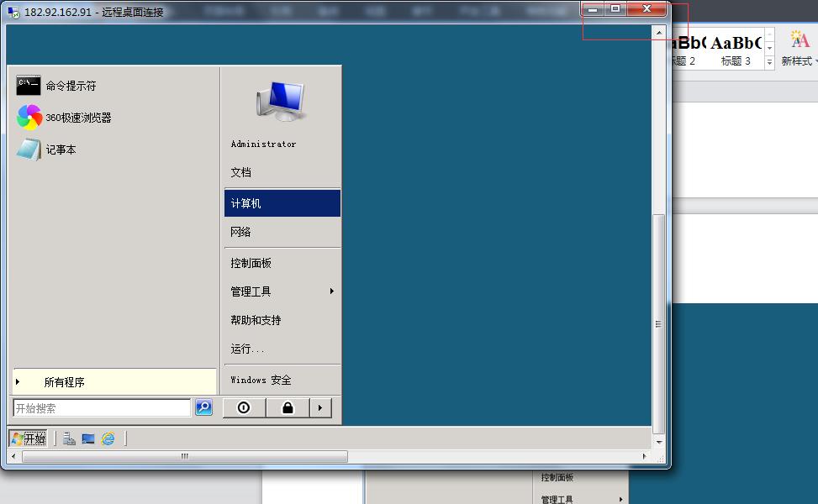Select the 标题 3 style in Word
Viewport: 818px width, 504px height.
(736, 50)
